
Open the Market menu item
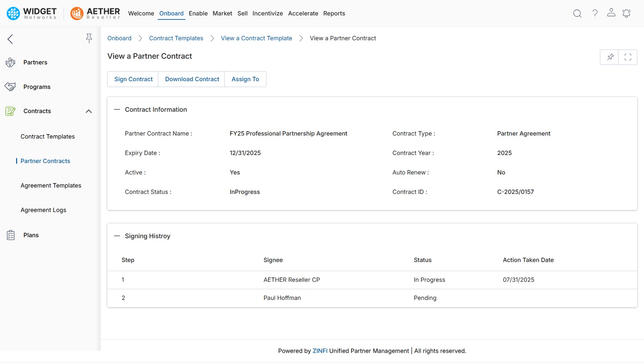222,13
